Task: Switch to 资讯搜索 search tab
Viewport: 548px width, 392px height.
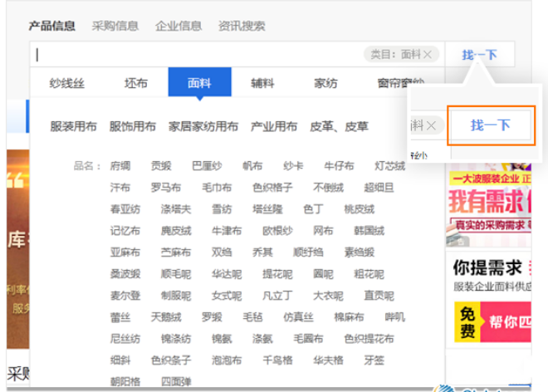Action: pyautogui.click(x=242, y=26)
